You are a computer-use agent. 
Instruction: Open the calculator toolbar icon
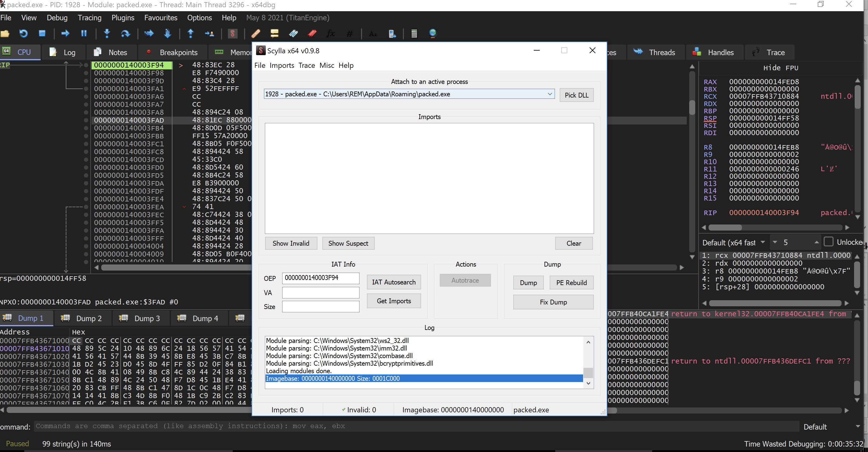pos(414,33)
